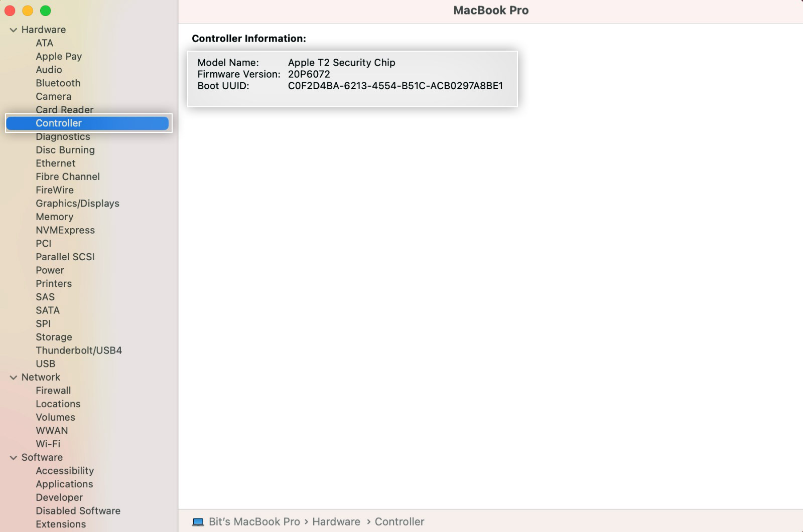Select Printers in the sidebar
Screen dimensions: 803x532
coord(54,284)
